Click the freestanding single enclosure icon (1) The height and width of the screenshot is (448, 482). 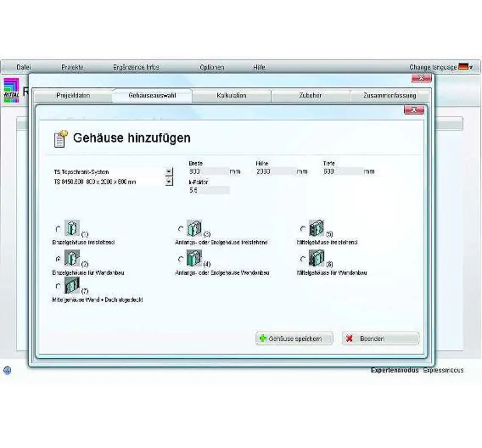[72, 228]
